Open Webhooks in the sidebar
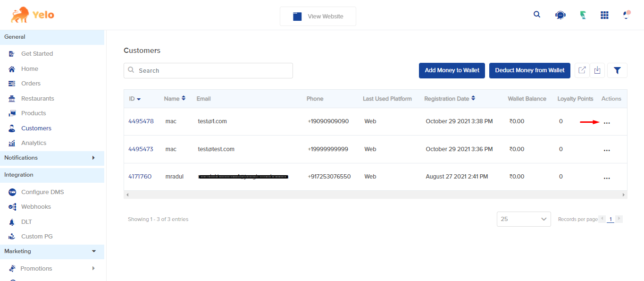Viewport: 644px width, 281px height. [36, 207]
